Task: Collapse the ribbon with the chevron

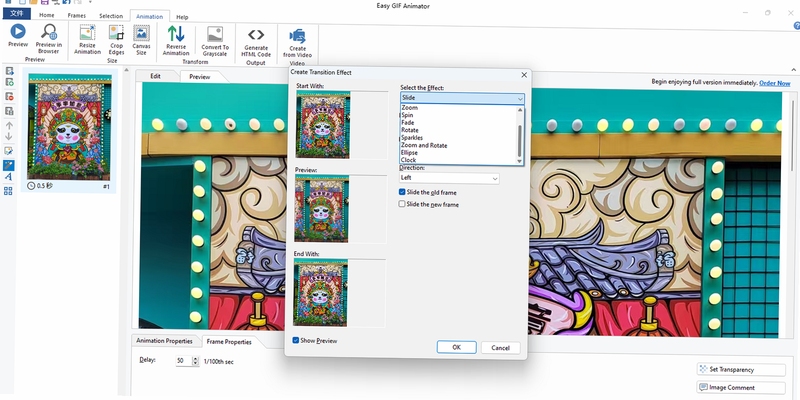Action: coord(793,70)
